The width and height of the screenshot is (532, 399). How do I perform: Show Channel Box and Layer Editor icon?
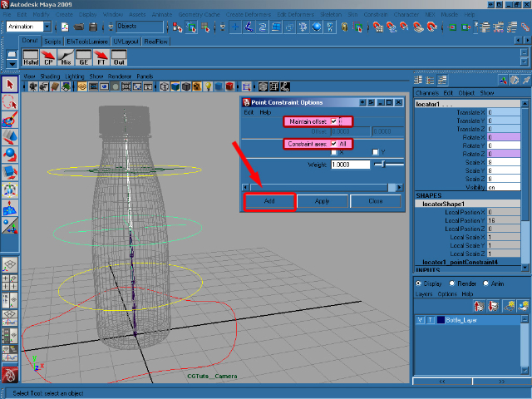tap(442, 80)
